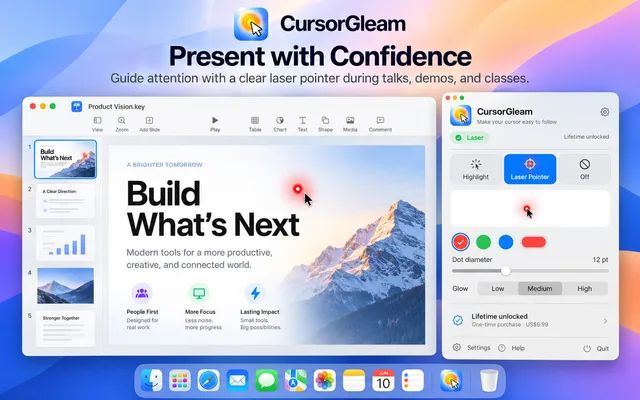Open Trash in the Dock
The image size is (640, 400).
point(489,380)
